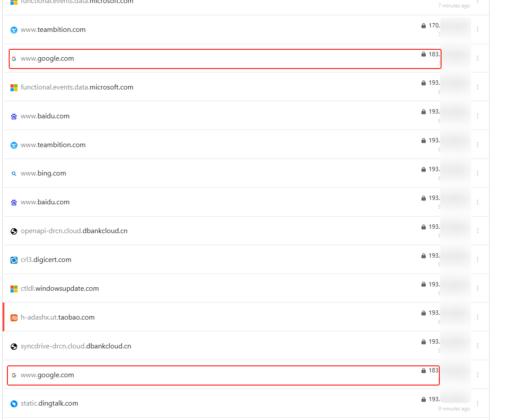Screen dimensions: 514x420
Task: Click the red marker on the taobao row
Action: click(x=3, y=317)
